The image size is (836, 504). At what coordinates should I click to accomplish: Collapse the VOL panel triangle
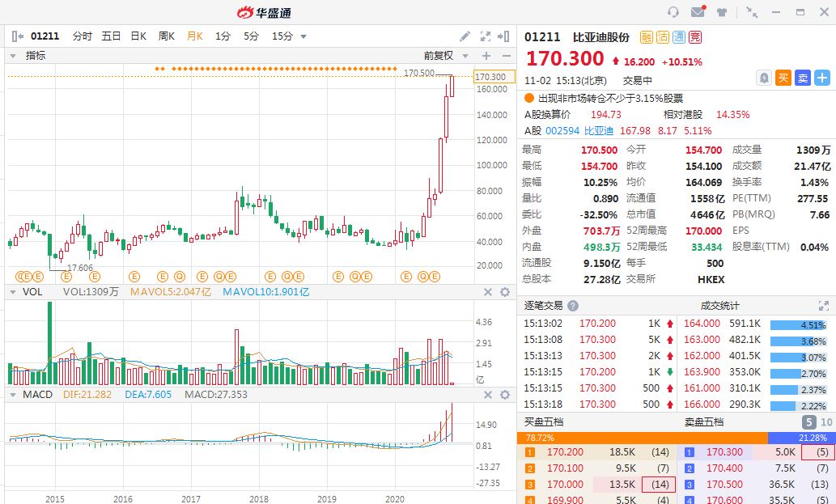click(x=13, y=292)
